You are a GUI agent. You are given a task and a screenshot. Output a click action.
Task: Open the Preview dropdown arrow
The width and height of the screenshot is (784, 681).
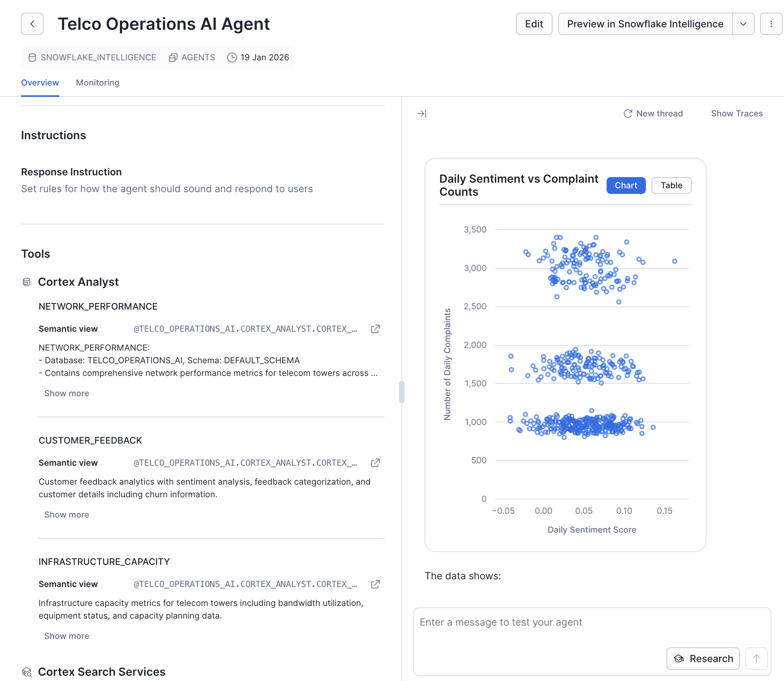743,24
